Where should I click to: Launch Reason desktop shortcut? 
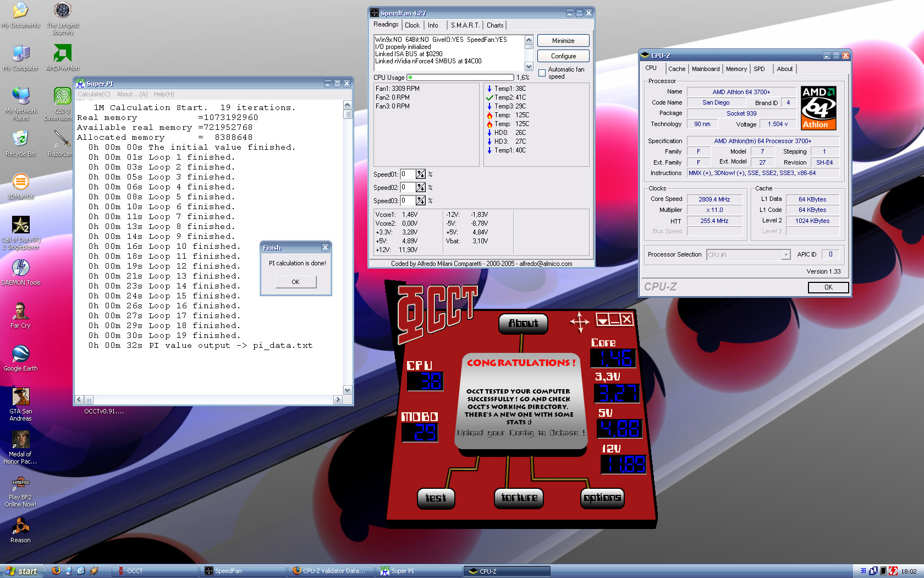20,530
